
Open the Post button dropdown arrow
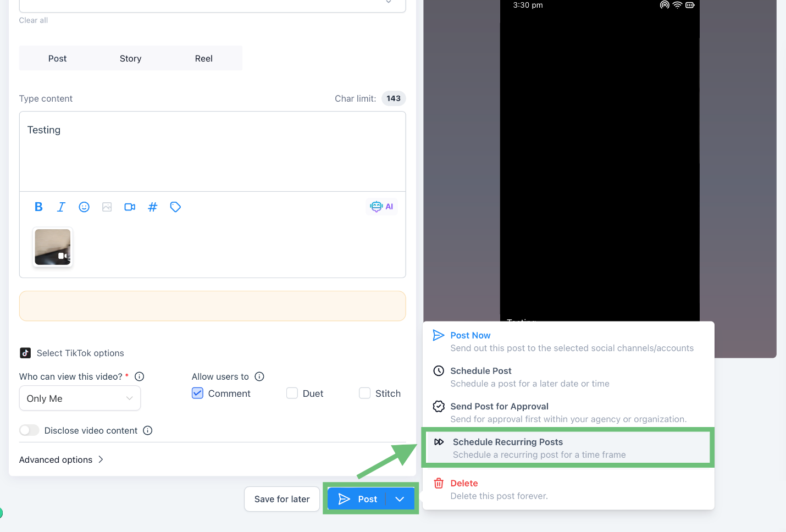[x=400, y=499]
